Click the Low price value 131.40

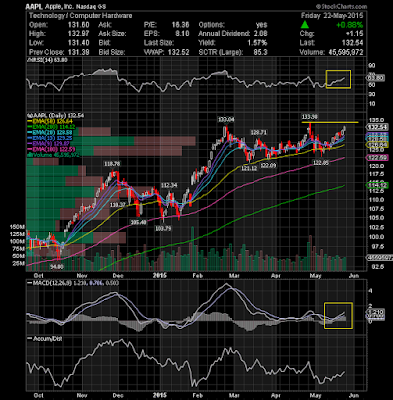[78, 43]
